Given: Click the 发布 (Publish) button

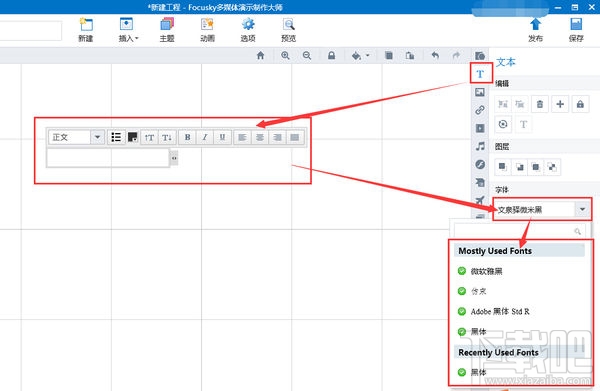Looking at the screenshot, I should tap(535, 29).
